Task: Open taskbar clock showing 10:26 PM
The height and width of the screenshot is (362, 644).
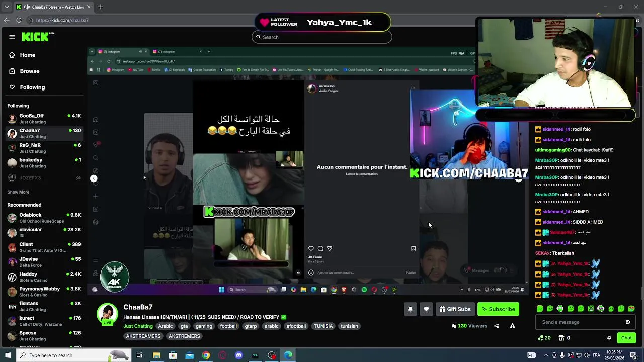Action: [x=613, y=355]
